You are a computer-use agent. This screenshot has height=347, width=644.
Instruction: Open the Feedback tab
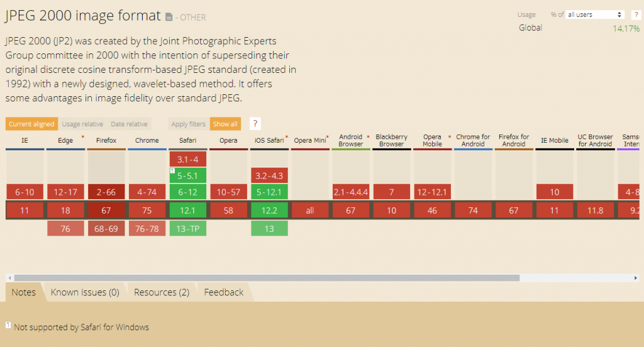click(x=224, y=292)
